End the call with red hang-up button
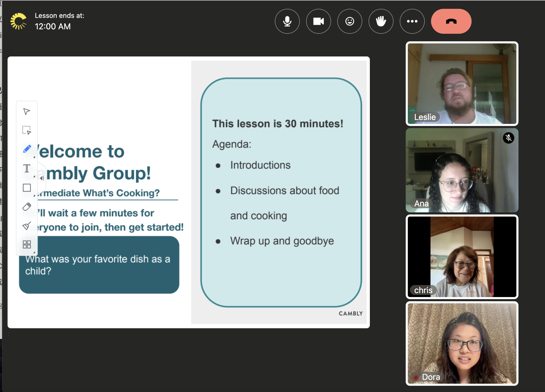545x392 pixels. (451, 21)
